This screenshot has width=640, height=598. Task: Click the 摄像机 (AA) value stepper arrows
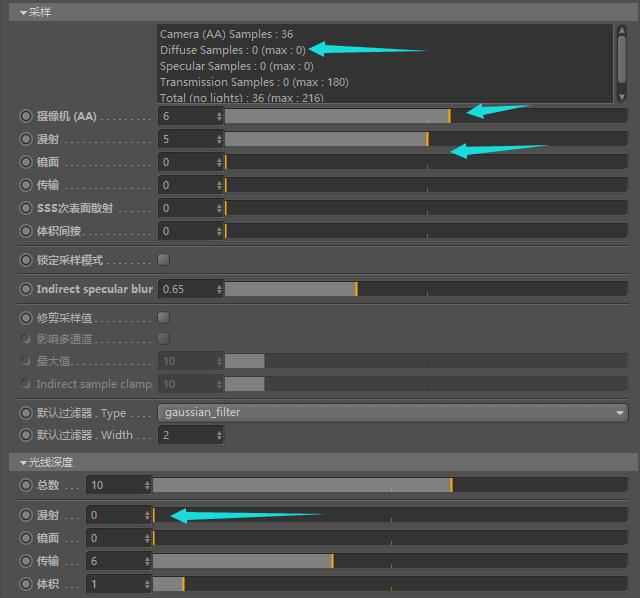[x=219, y=116]
